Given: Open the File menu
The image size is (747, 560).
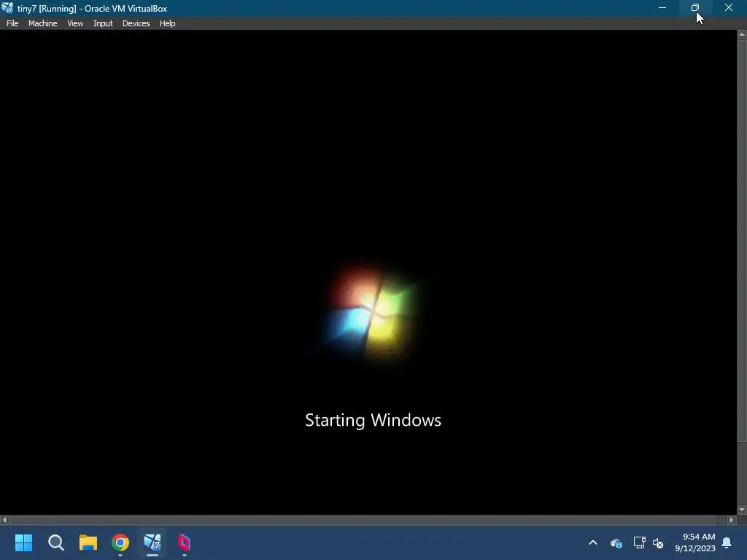Looking at the screenshot, I should [x=12, y=23].
